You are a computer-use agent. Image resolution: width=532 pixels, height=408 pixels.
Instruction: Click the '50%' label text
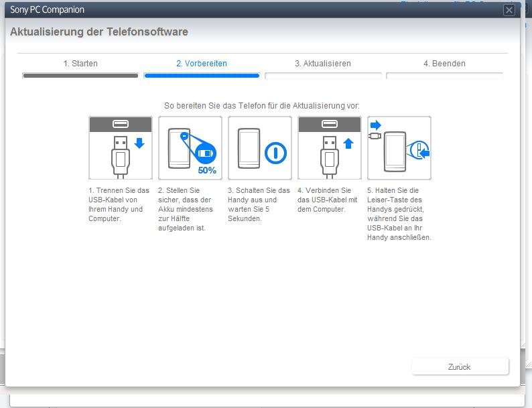click(x=207, y=170)
